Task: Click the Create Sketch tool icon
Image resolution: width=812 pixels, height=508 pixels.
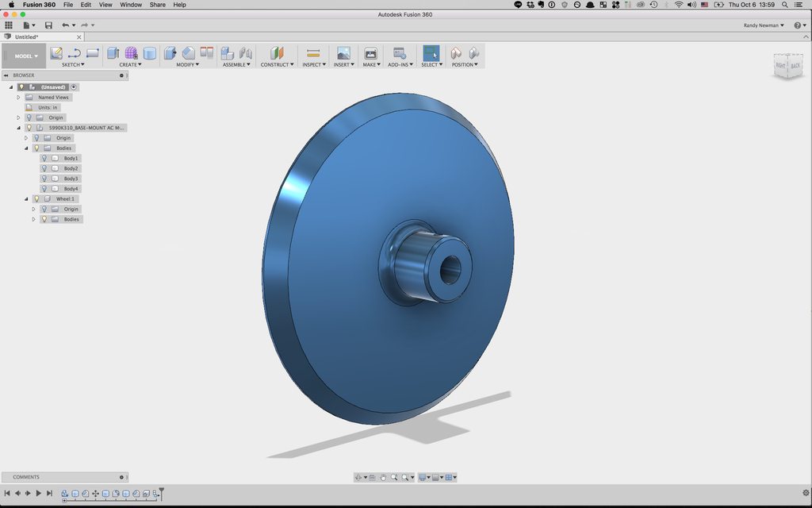Action: (56, 53)
